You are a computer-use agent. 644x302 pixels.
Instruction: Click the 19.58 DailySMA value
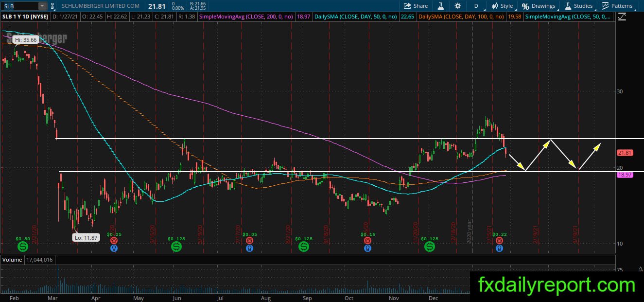tap(514, 17)
